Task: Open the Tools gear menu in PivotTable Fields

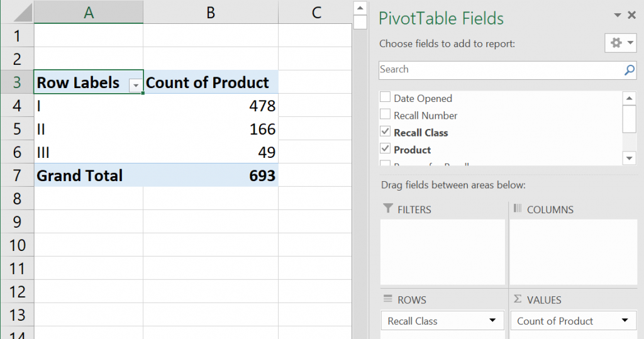Action: (x=620, y=43)
